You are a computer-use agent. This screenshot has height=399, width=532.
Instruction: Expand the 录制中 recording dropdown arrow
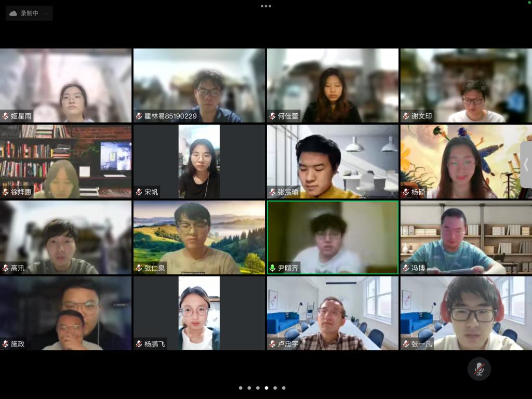coord(46,14)
